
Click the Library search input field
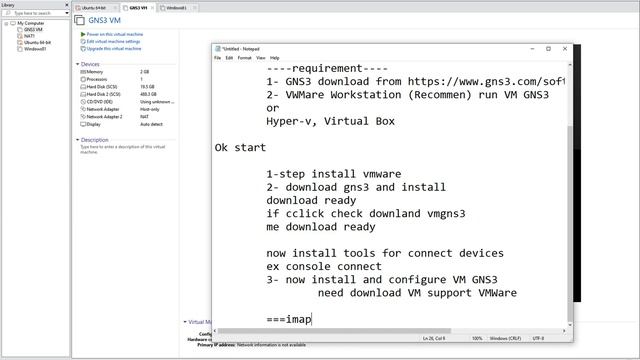(x=37, y=13)
